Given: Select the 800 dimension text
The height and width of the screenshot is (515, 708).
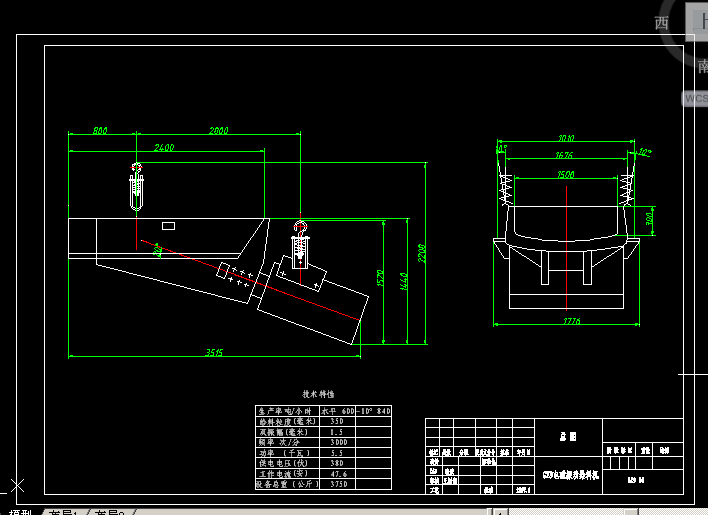Looking at the screenshot, I should coord(100,131).
